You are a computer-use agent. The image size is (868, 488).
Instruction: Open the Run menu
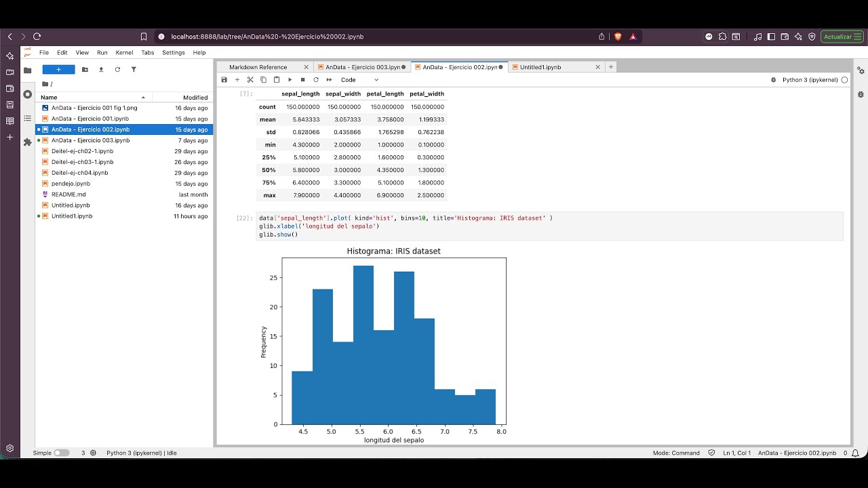[102, 52]
